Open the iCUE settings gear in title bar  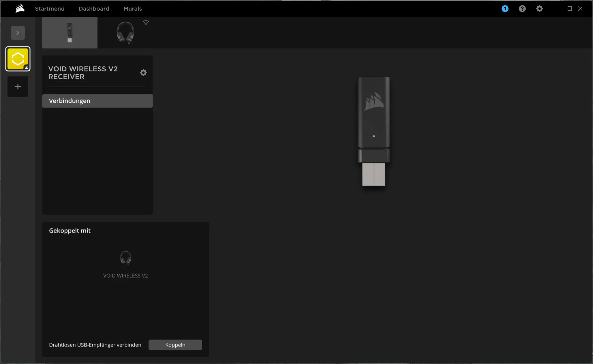click(539, 9)
